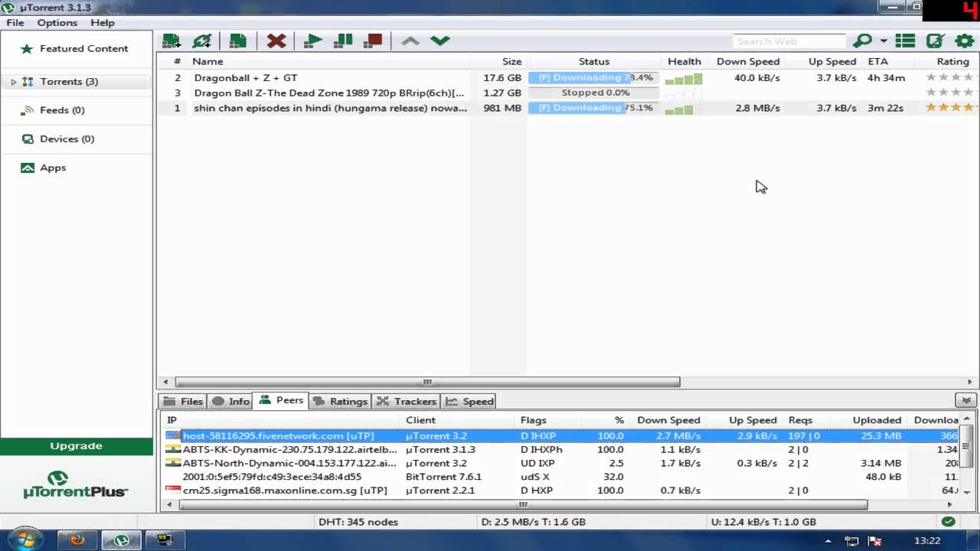Click the red Stop torrent icon
Image resolution: width=980 pixels, height=551 pixels.
click(x=374, y=41)
